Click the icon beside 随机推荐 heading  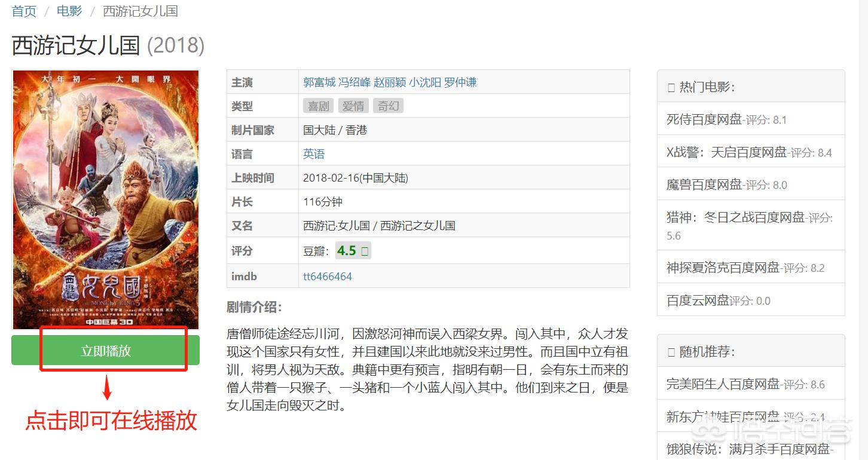[x=671, y=352]
